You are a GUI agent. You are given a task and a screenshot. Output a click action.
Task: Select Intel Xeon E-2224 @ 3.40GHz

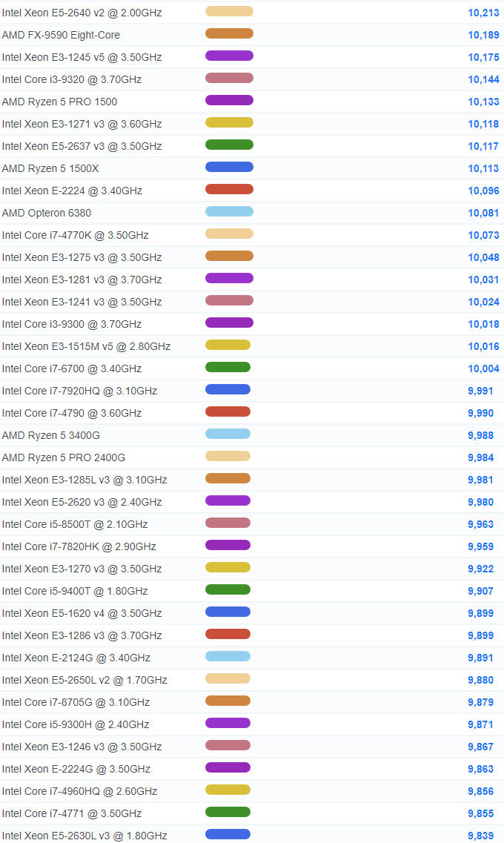pos(72,191)
